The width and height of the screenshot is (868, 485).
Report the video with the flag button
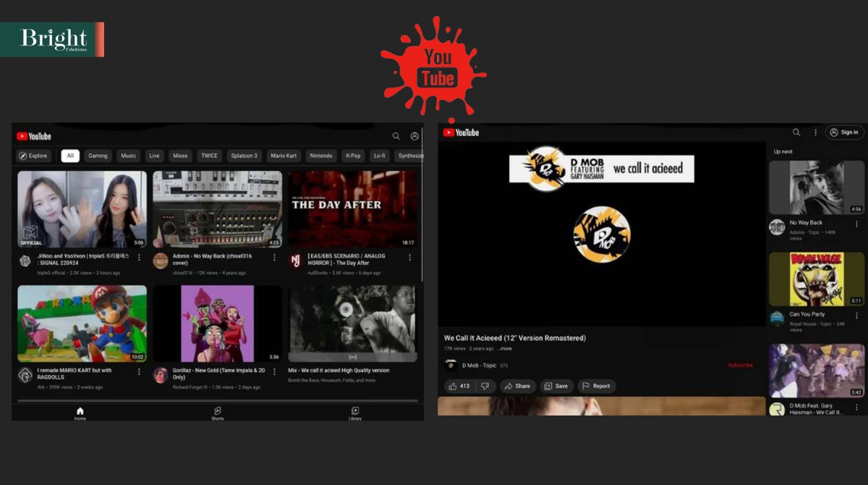click(x=596, y=387)
